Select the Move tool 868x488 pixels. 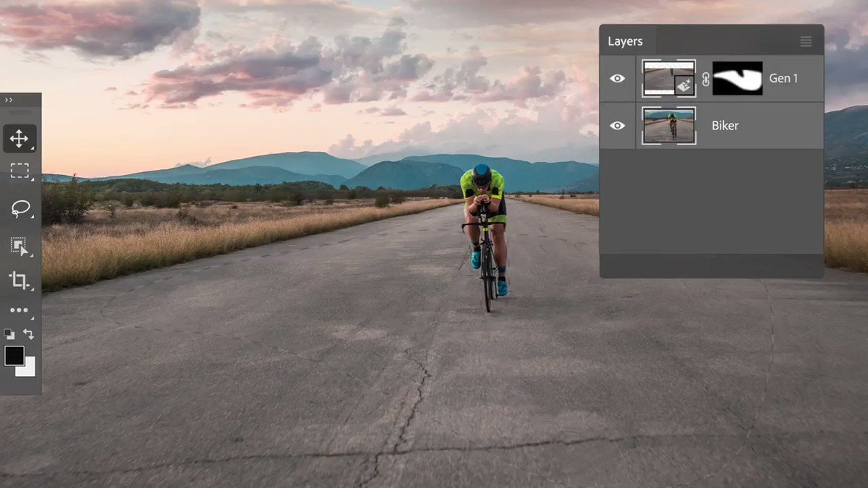click(20, 139)
